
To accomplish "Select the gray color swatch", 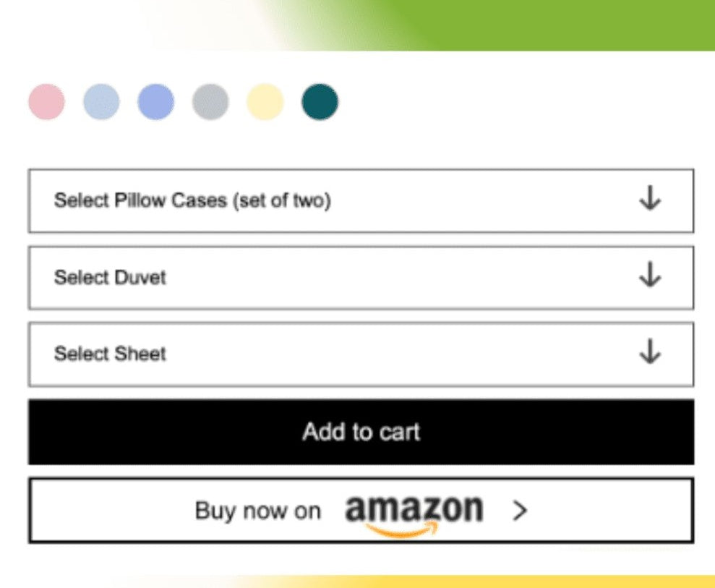I will (210, 102).
